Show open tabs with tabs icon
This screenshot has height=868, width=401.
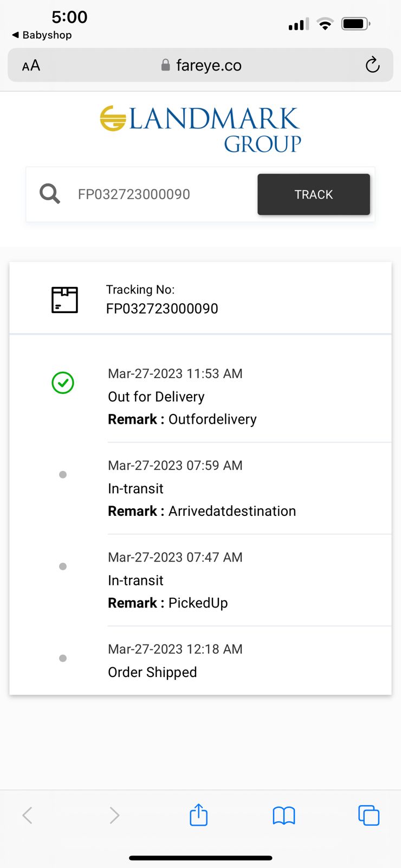pos(368,815)
